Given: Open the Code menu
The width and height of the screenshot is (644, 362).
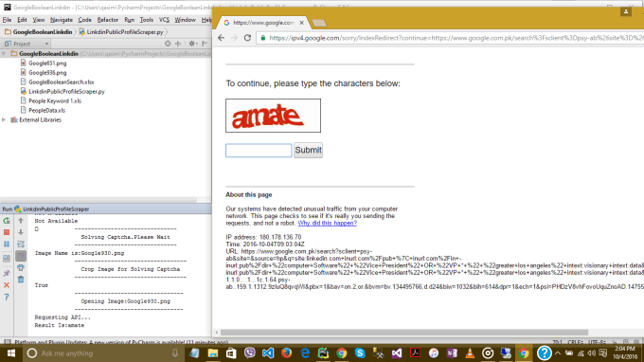Looking at the screenshot, I should 84,20.
